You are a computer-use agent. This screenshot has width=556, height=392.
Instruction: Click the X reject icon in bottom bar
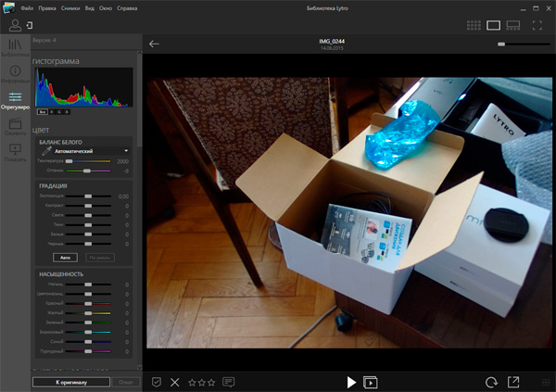click(174, 381)
